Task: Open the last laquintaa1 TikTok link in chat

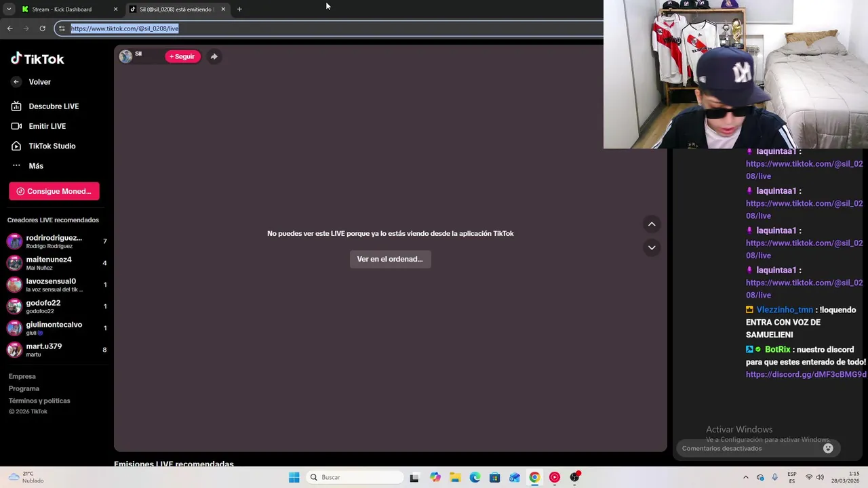Action: tap(804, 289)
